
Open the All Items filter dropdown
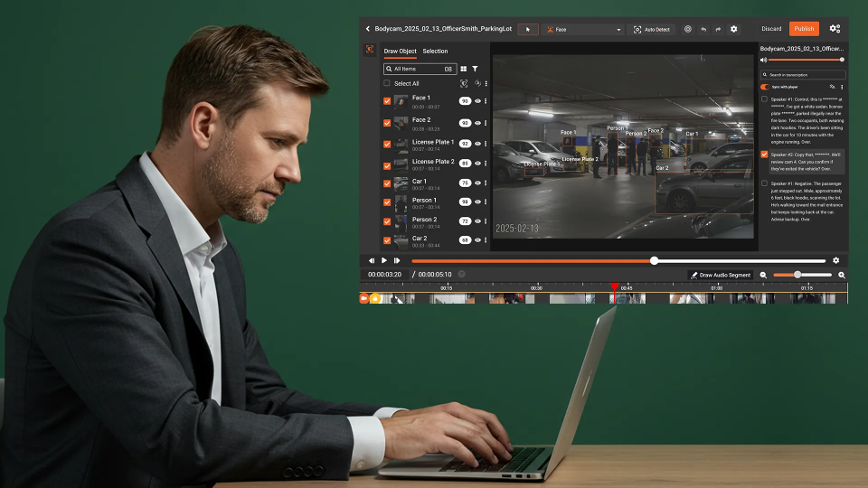click(x=420, y=69)
